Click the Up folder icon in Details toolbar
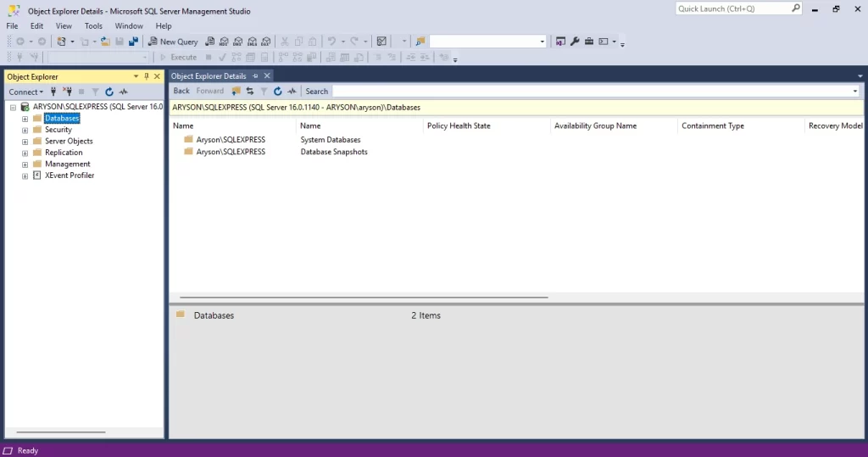This screenshot has height=457, width=868. click(x=236, y=91)
